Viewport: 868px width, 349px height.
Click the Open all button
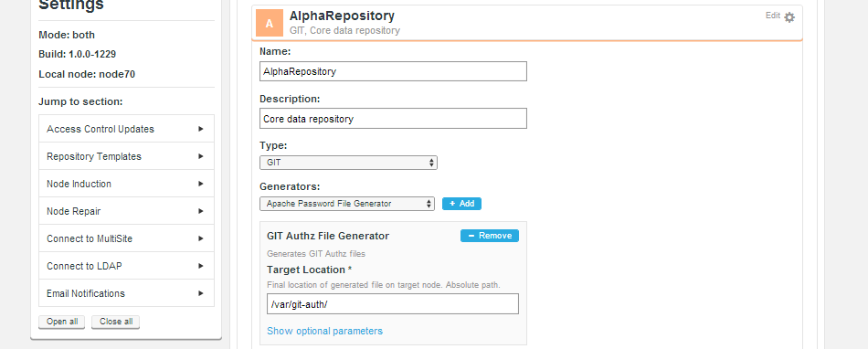tap(61, 322)
